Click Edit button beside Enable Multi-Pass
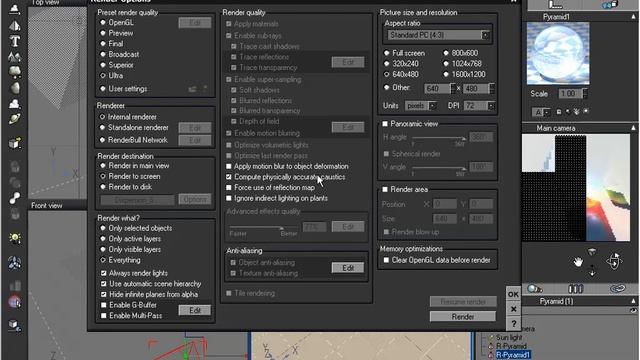Image resolution: width=640 pixels, height=360 pixels. click(x=195, y=310)
